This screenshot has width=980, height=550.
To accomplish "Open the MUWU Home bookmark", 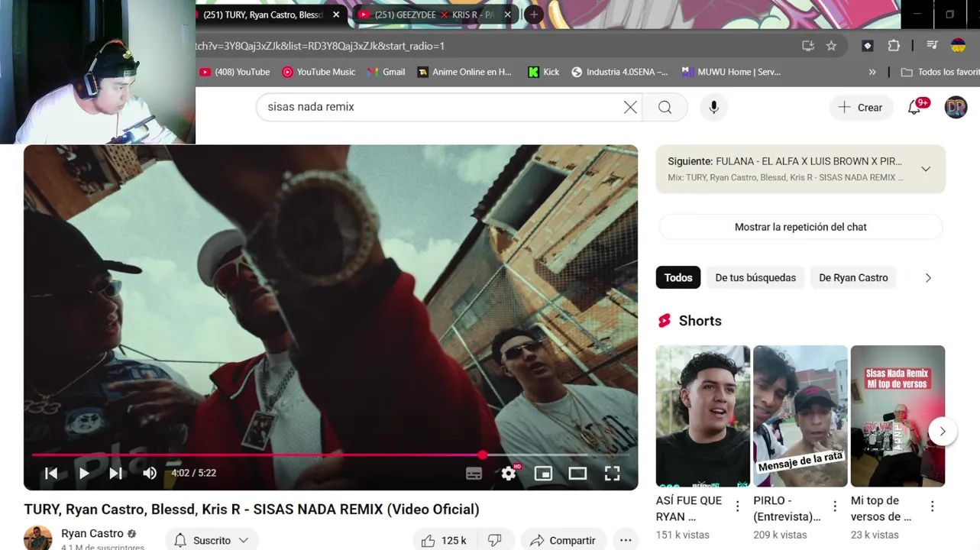I will (x=731, y=72).
